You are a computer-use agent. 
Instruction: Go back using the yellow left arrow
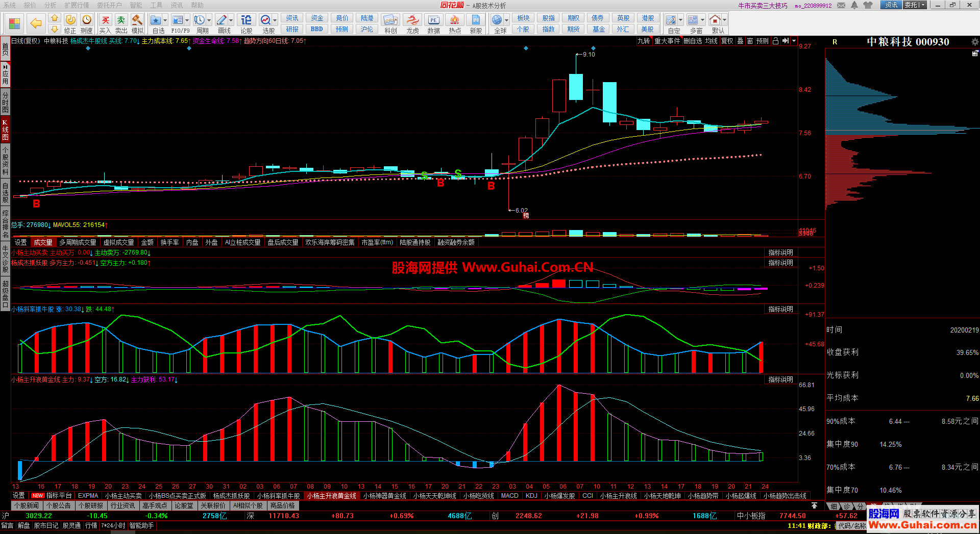(x=36, y=23)
